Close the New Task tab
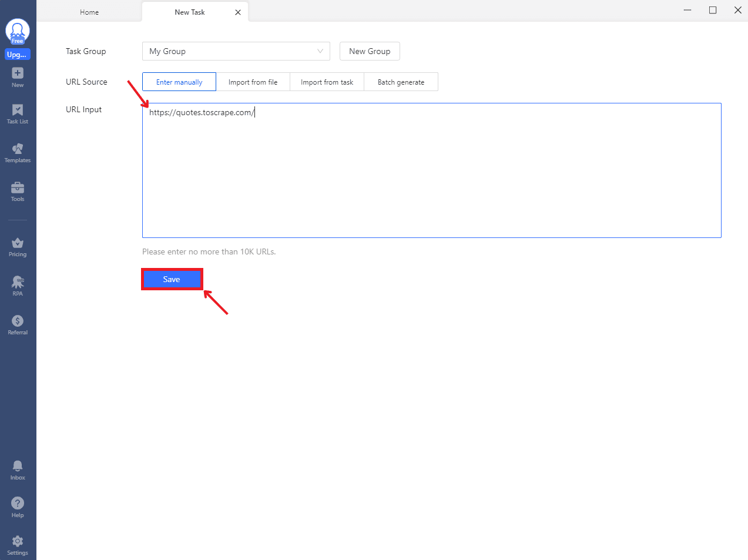This screenshot has height=560, width=748. coord(238,12)
